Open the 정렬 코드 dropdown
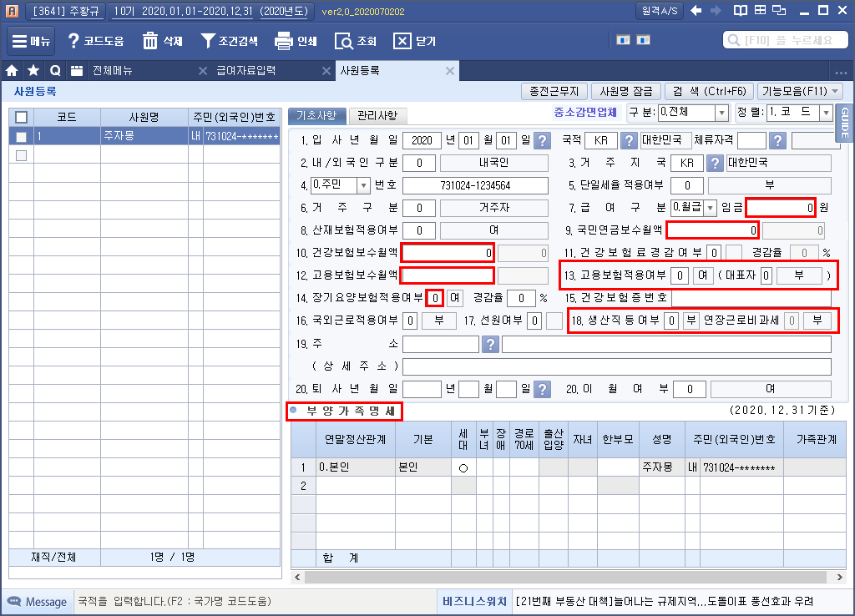The width and height of the screenshot is (855, 616). pyautogui.click(x=827, y=113)
